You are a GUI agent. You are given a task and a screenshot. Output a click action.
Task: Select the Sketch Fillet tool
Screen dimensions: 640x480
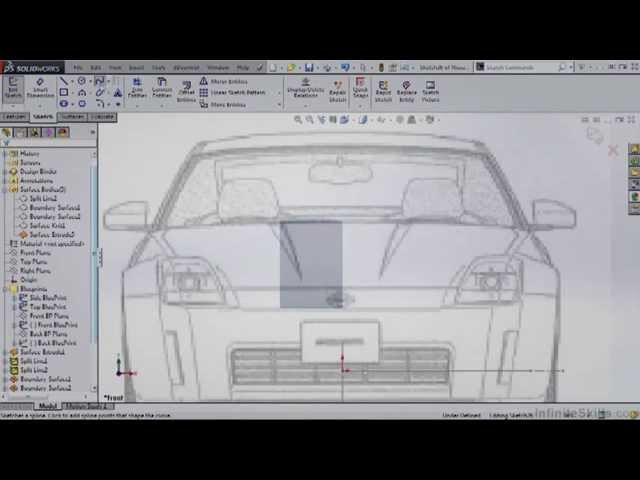click(x=100, y=104)
